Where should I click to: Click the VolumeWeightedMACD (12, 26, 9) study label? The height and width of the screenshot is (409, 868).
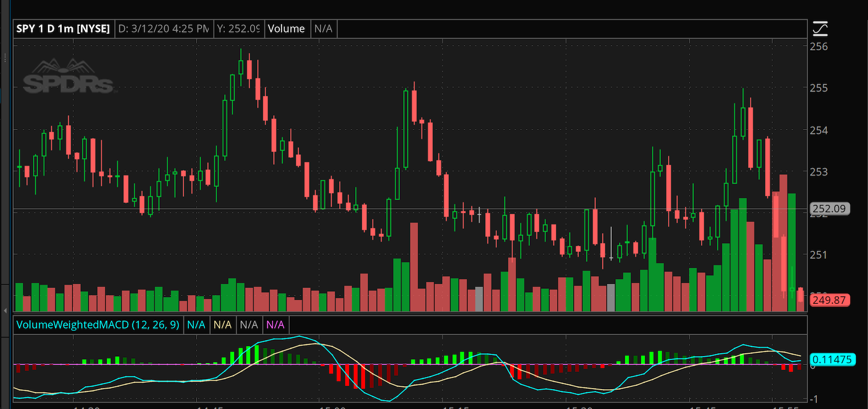98,325
